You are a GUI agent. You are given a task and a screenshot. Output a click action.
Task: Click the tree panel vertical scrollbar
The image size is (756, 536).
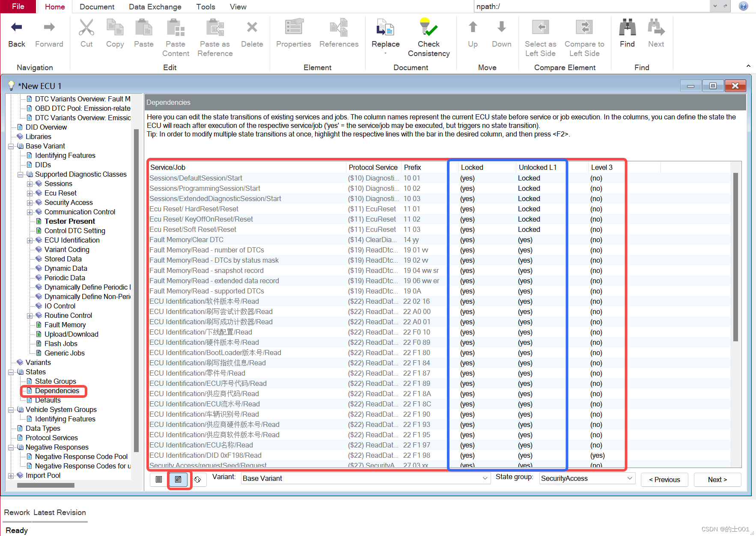pyautogui.click(x=137, y=290)
